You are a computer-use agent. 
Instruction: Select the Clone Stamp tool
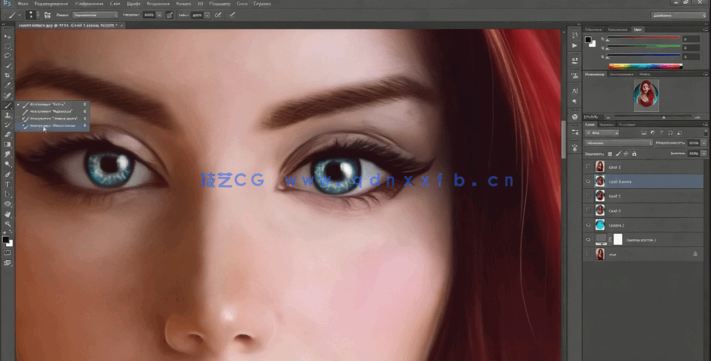[7, 115]
